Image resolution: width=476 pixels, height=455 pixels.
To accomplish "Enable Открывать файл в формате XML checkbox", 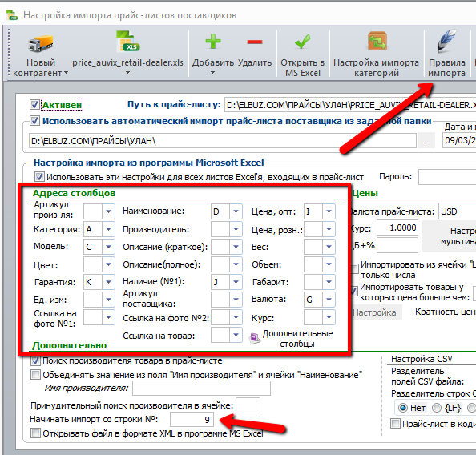I will [35, 433].
